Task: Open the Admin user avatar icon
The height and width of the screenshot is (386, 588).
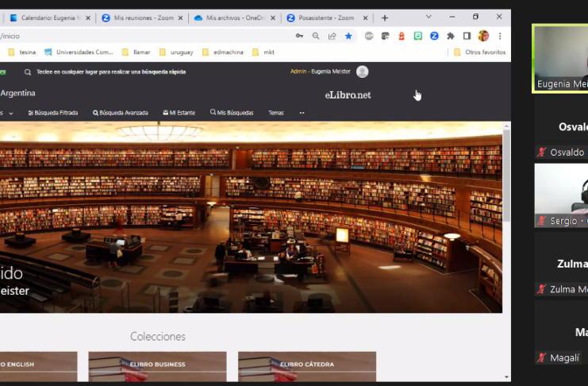Action: click(x=363, y=71)
